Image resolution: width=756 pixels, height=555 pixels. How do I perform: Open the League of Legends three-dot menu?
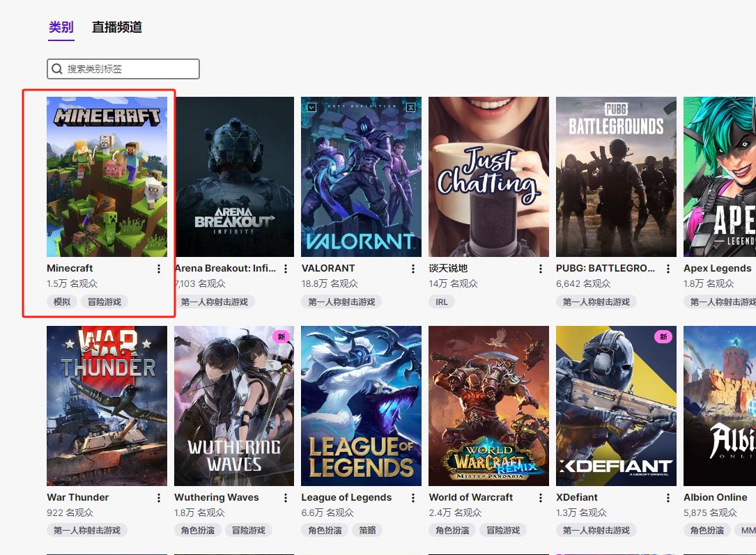click(413, 498)
